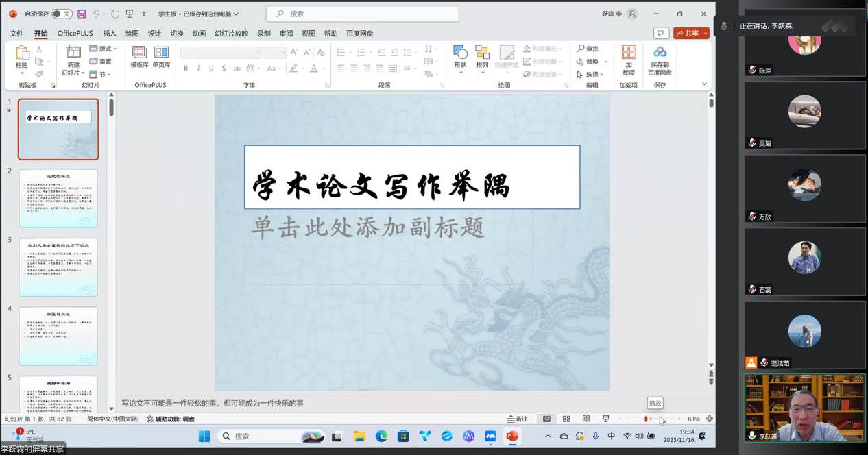This screenshot has height=455, width=868.
Task: Click 查找 in the editing group
Action: click(588, 49)
